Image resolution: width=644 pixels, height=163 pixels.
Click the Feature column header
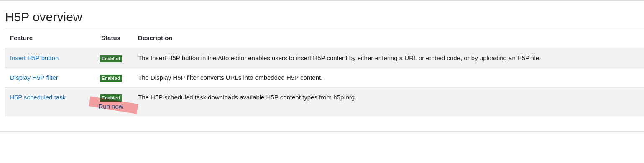click(21, 38)
